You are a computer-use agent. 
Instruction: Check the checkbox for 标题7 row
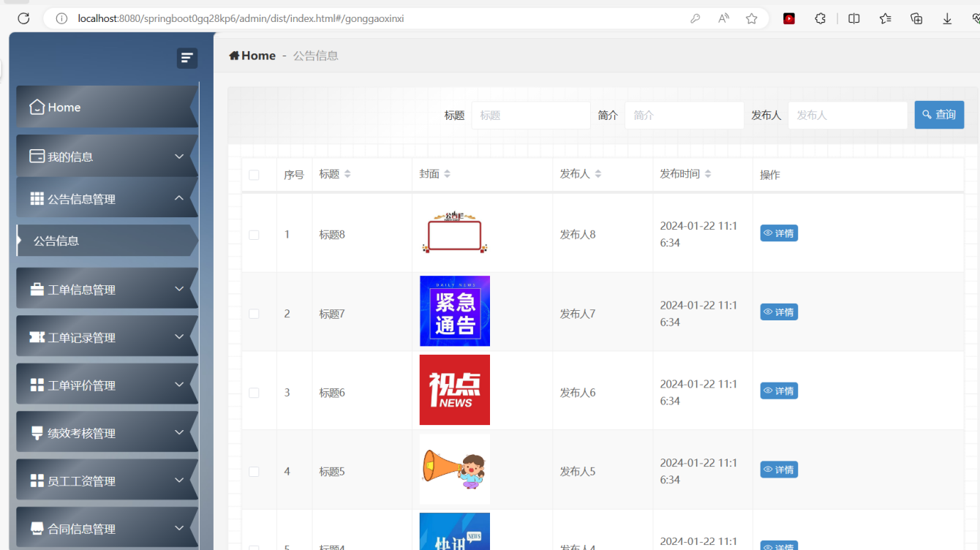254,314
